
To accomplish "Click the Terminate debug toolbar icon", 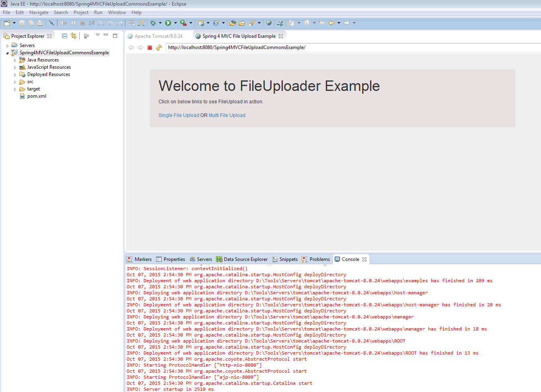I will 82,23.
